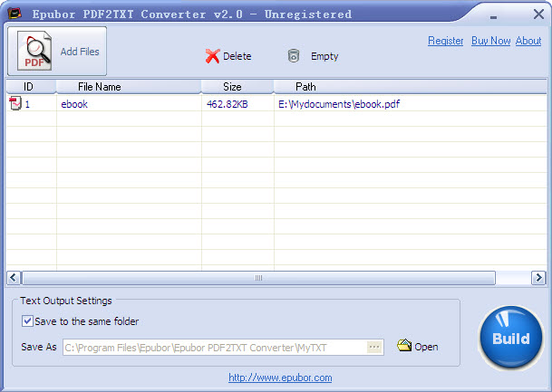Open the Register link
This screenshot has height=392, width=552.
coord(445,41)
